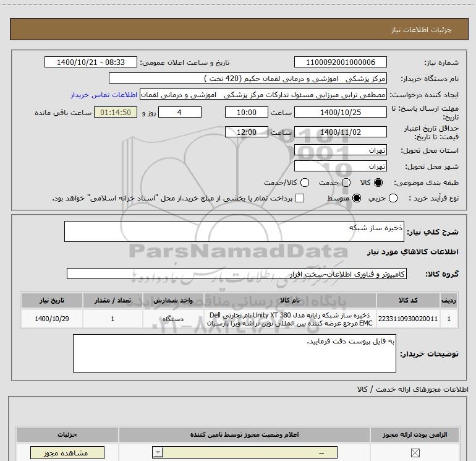Click the اطلاعات مجوزهای ارائه خدمت / کالا heading

[413, 389]
